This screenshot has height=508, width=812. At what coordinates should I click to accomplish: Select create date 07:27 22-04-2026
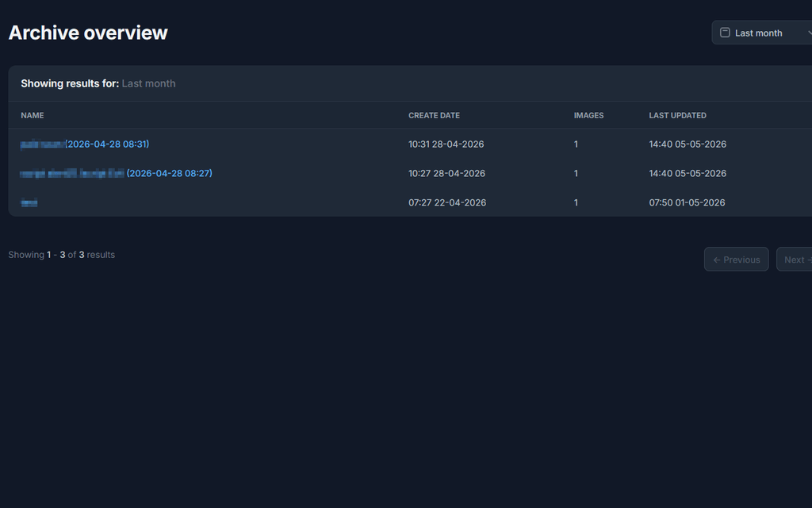pos(447,202)
